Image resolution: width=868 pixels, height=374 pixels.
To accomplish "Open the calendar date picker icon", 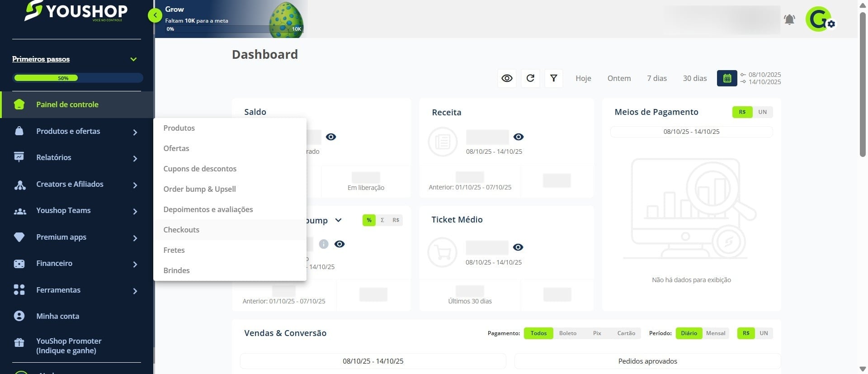I will [727, 78].
